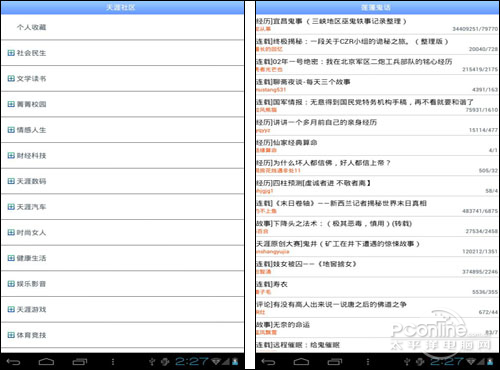Open thread 连载]寿衣

[x=377, y=287]
